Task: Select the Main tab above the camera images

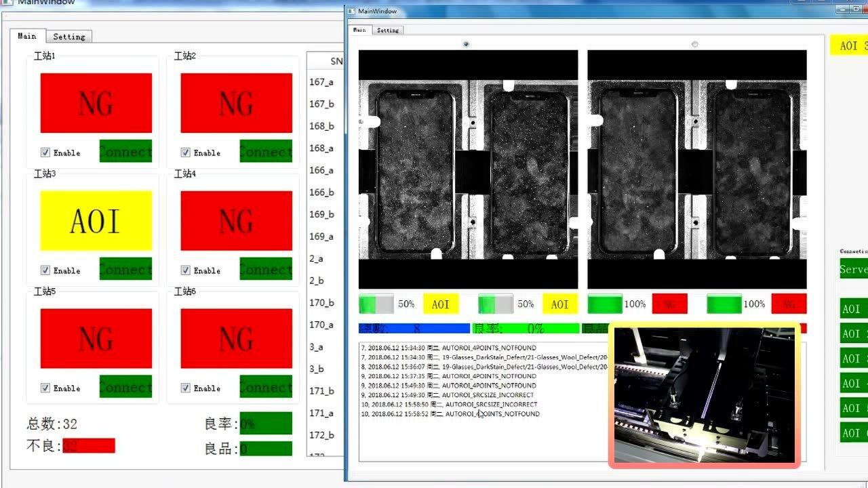Action: (x=359, y=30)
